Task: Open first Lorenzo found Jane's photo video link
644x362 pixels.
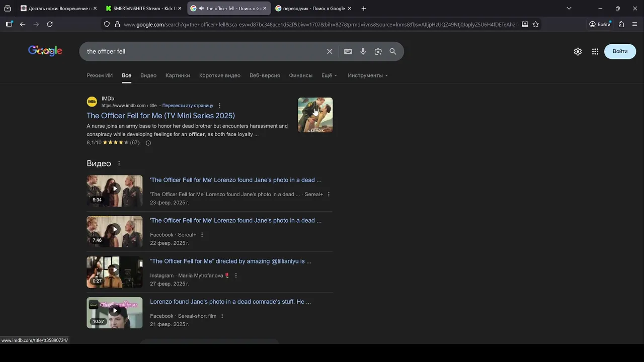Action: pos(235,180)
